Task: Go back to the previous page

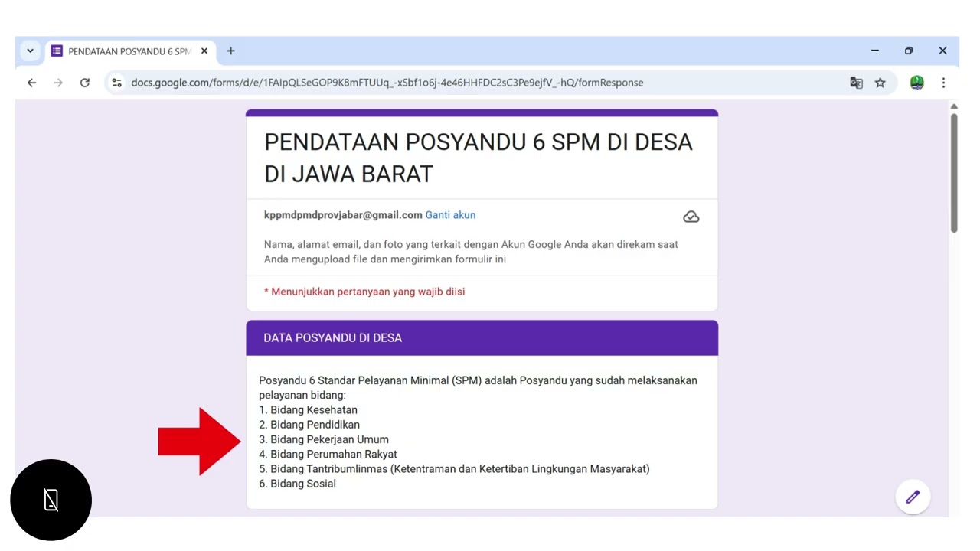Action: click(x=31, y=83)
